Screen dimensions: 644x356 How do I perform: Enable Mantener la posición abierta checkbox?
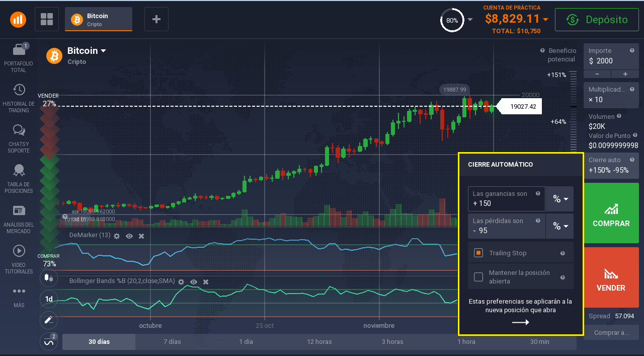point(478,277)
